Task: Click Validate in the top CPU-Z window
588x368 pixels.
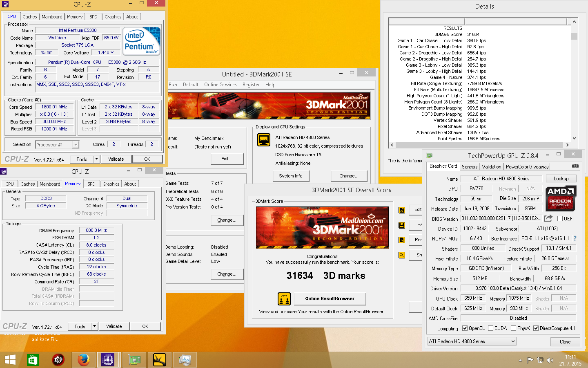Action: 116,159
